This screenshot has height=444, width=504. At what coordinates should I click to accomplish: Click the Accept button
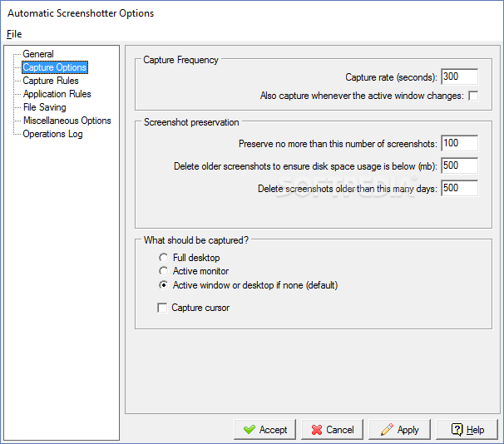[x=264, y=430]
